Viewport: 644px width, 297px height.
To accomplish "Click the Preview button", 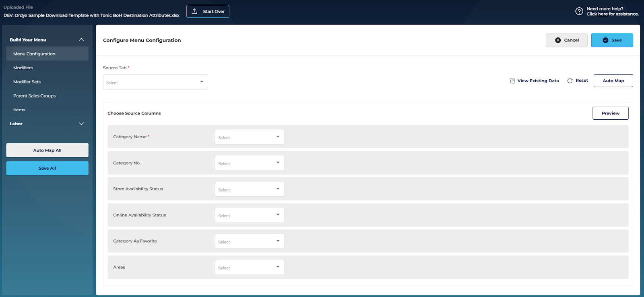I will (x=611, y=113).
